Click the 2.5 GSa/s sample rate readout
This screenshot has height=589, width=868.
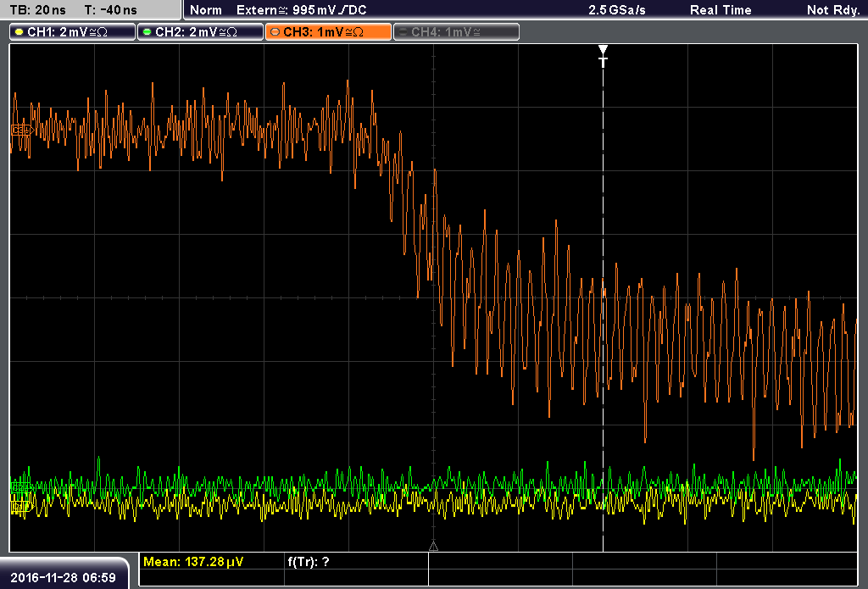tap(617, 10)
